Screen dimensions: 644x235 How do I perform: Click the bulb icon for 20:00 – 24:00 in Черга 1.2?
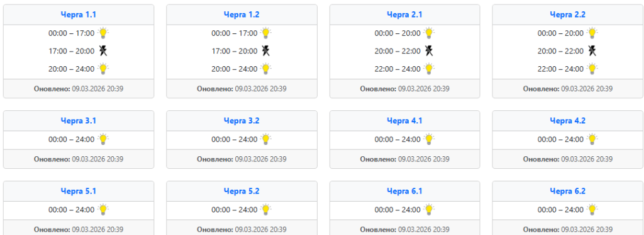(x=266, y=69)
